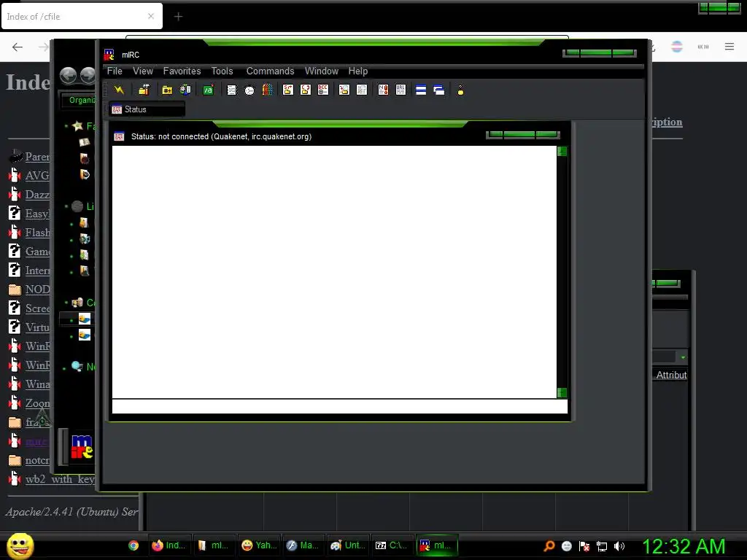The width and height of the screenshot is (747, 560).
Task: Click the DCC Chat toolbar icon
Action: pyautogui.click(x=306, y=90)
